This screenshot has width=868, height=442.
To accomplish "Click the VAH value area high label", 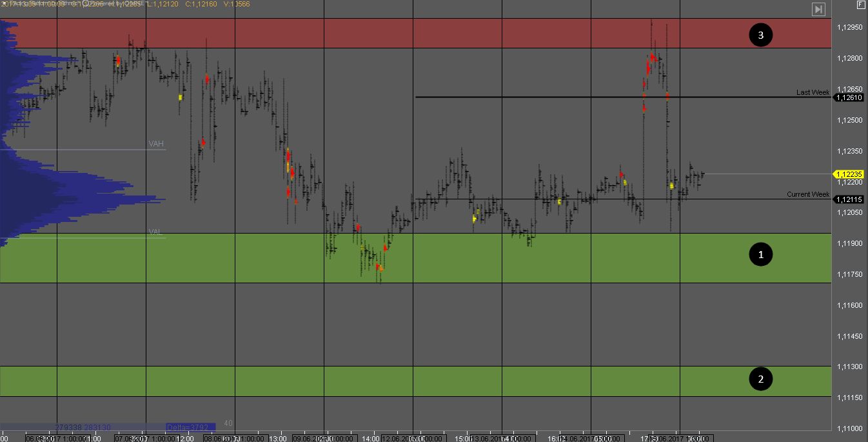I will [156, 144].
